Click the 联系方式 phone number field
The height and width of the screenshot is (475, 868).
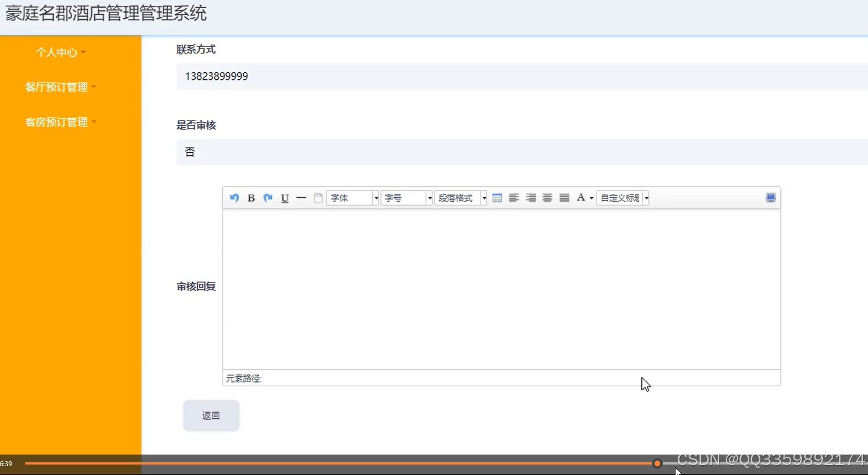point(522,76)
